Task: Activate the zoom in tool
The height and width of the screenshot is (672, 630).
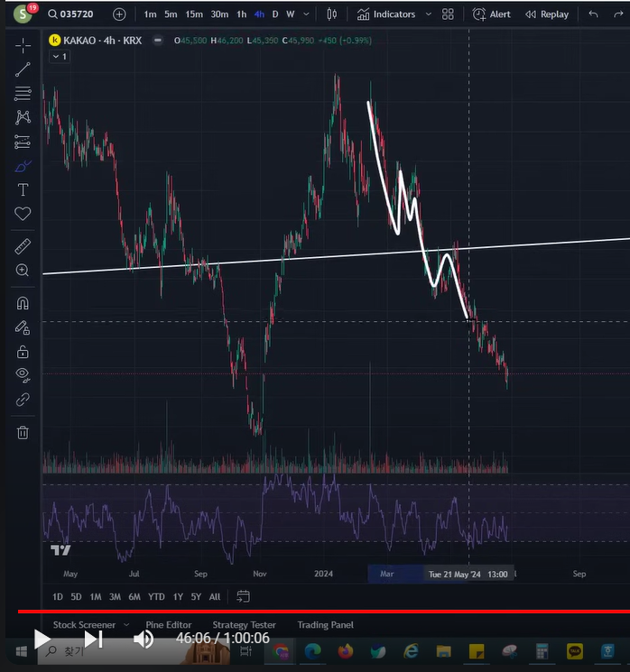Action: click(23, 270)
